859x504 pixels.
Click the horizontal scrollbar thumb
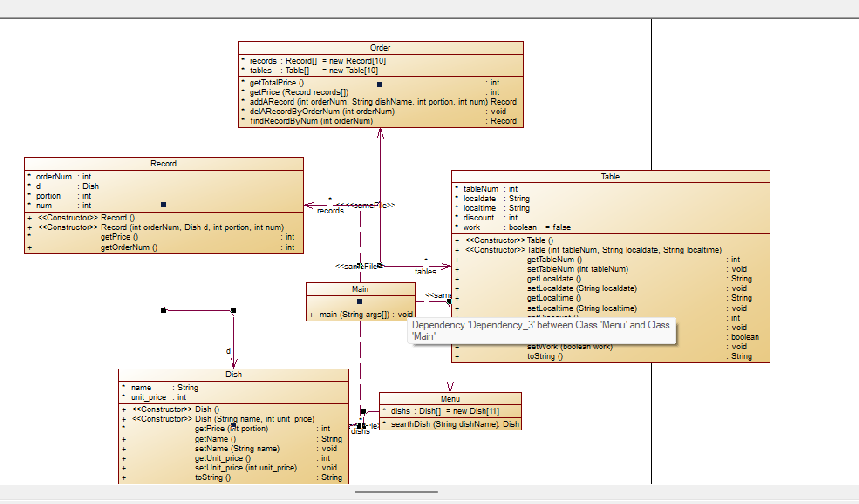[396, 492]
